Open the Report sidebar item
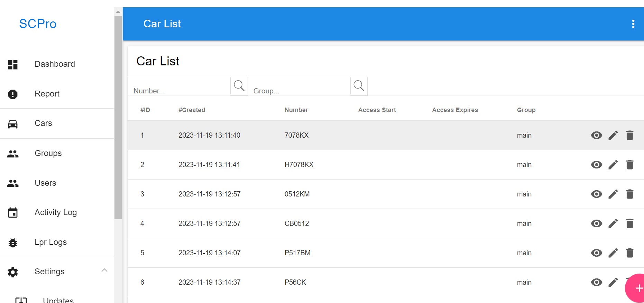Image resolution: width=644 pixels, height=303 pixels. pyautogui.click(x=47, y=94)
